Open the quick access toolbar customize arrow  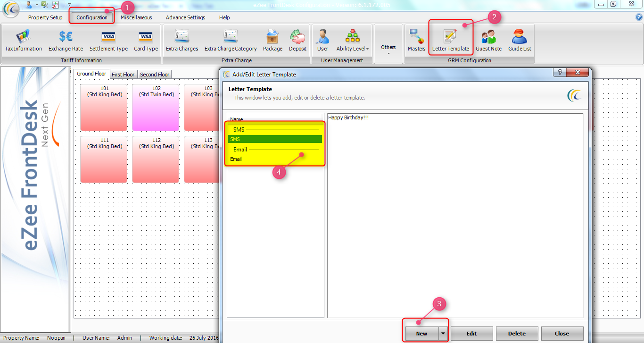click(x=69, y=4)
